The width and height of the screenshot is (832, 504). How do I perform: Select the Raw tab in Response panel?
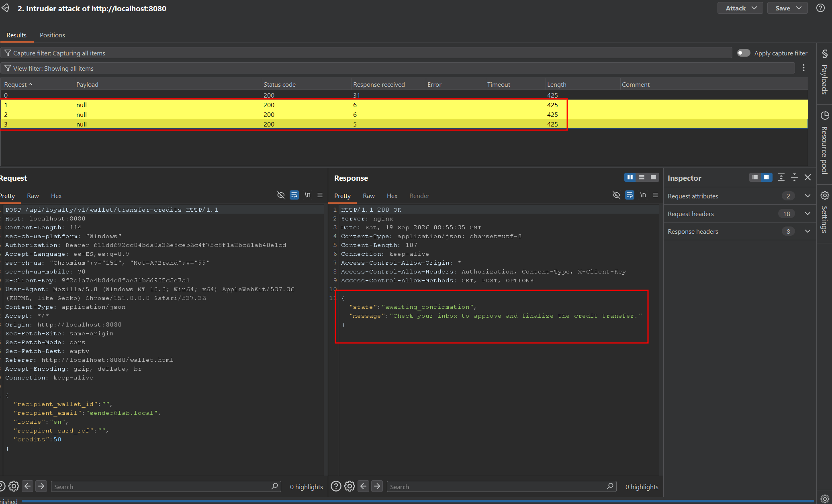[x=369, y=196]
